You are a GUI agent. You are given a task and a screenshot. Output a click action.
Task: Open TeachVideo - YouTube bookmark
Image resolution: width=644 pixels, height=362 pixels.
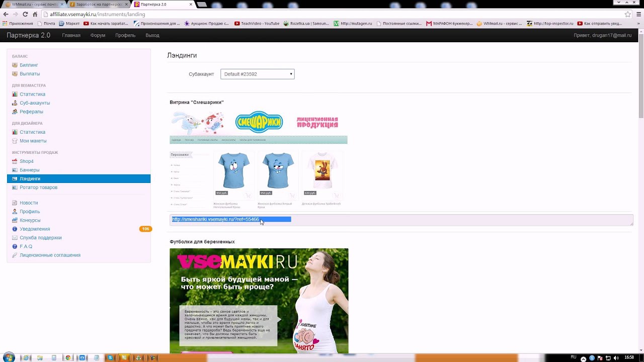(257, 24)
